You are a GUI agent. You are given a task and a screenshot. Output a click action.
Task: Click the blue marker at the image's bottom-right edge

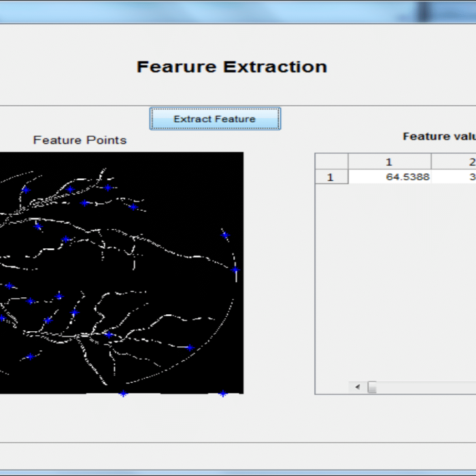coord(222,393)
